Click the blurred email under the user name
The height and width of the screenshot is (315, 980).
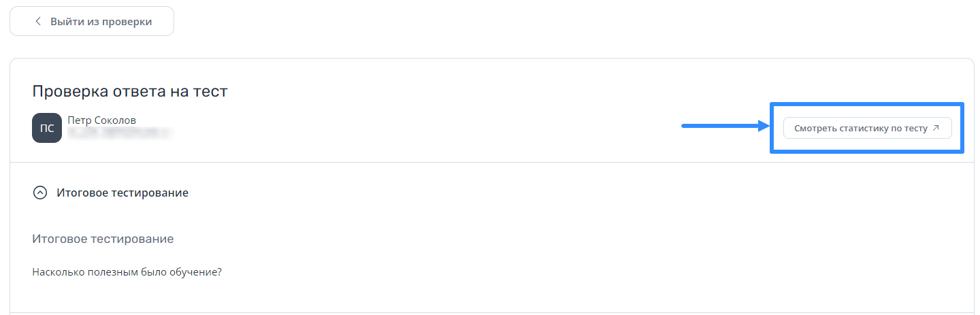[119, 133]
